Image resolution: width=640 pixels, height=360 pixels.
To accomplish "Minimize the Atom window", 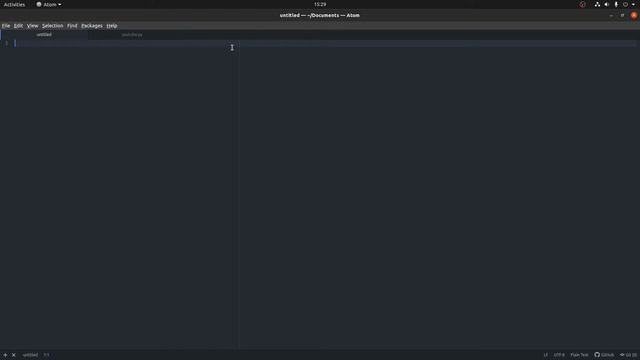I will click(x=611, y=16).
